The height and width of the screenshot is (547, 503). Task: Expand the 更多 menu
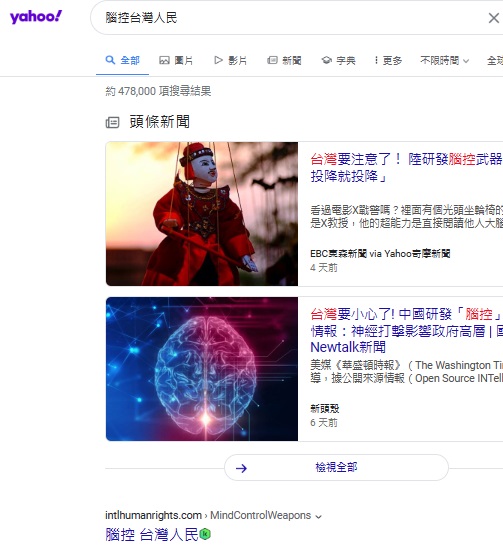pyautogui.click(x=388, y=60)
